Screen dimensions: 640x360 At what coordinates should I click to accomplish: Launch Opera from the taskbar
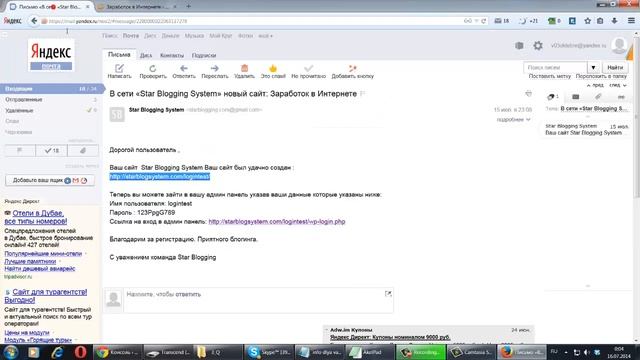click(80, 352)
